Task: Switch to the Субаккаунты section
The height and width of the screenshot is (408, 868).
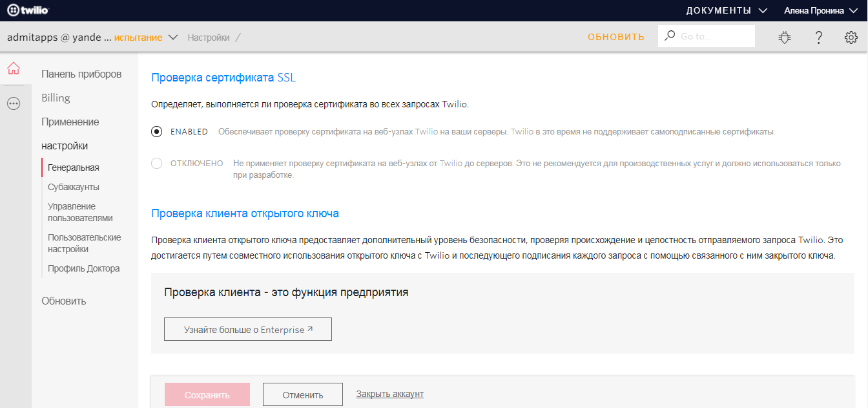Action: point(73,186)
